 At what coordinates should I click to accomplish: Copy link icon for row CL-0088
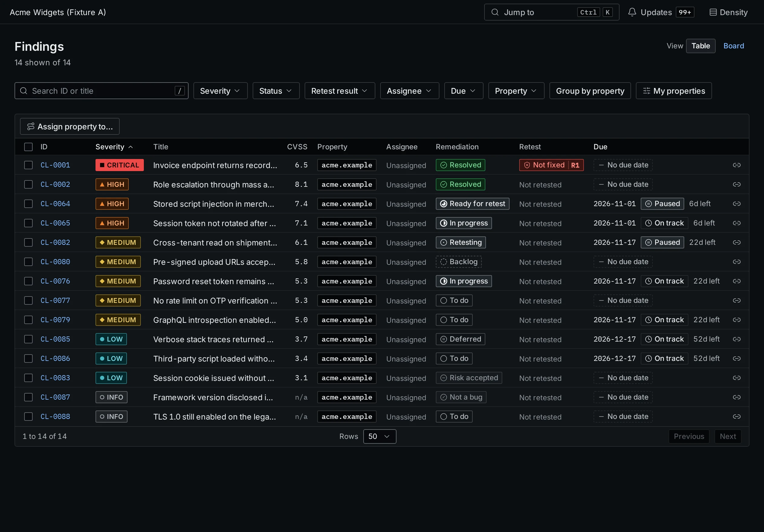pos(736,417)
